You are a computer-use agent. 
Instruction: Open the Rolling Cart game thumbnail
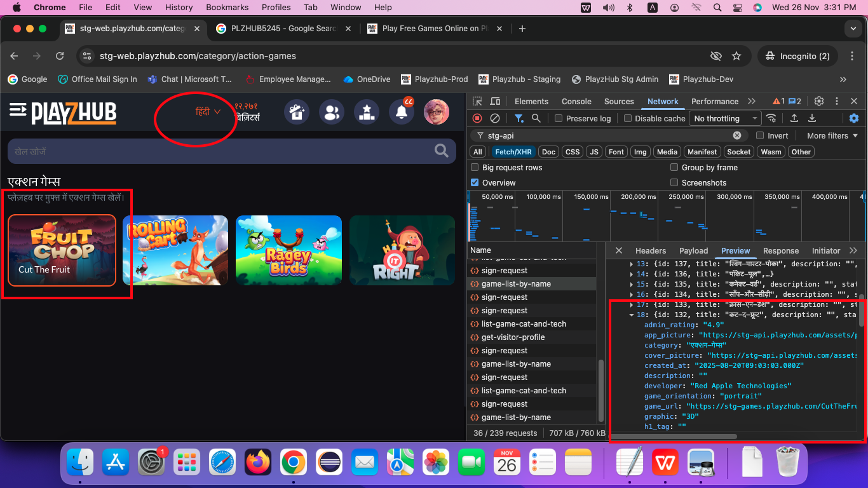(x=175, y=250)
